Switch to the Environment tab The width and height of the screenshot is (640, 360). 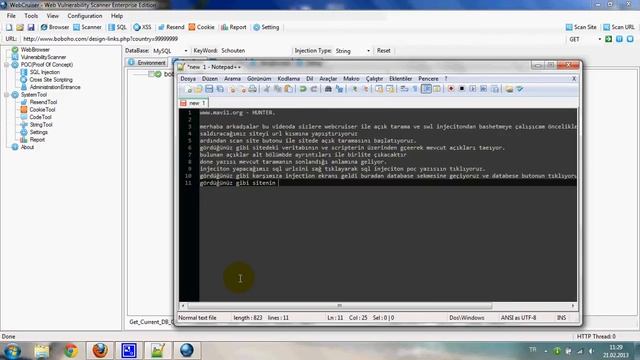147,62
